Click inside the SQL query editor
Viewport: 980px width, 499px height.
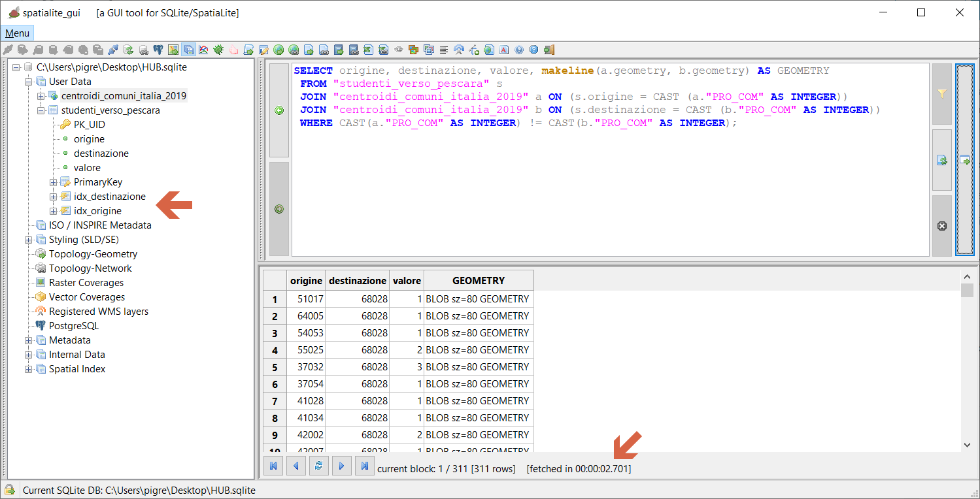click(608, 189)
